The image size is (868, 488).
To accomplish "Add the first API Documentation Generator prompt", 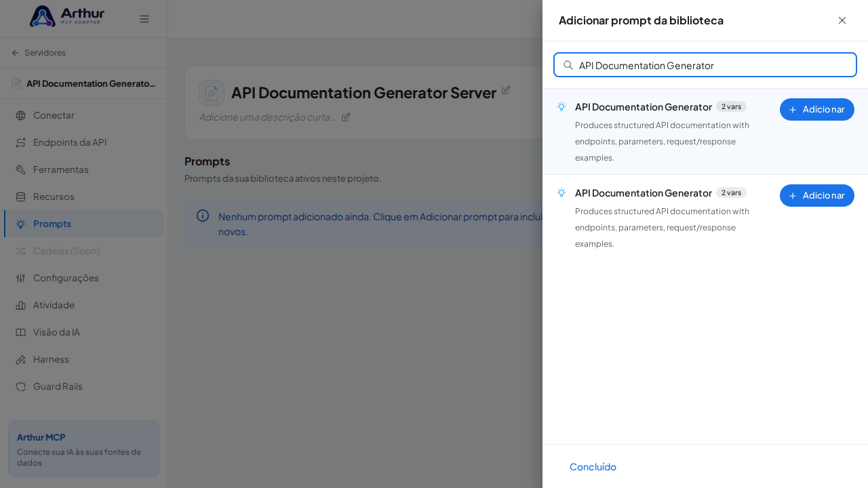I will [x=816, y=109].
